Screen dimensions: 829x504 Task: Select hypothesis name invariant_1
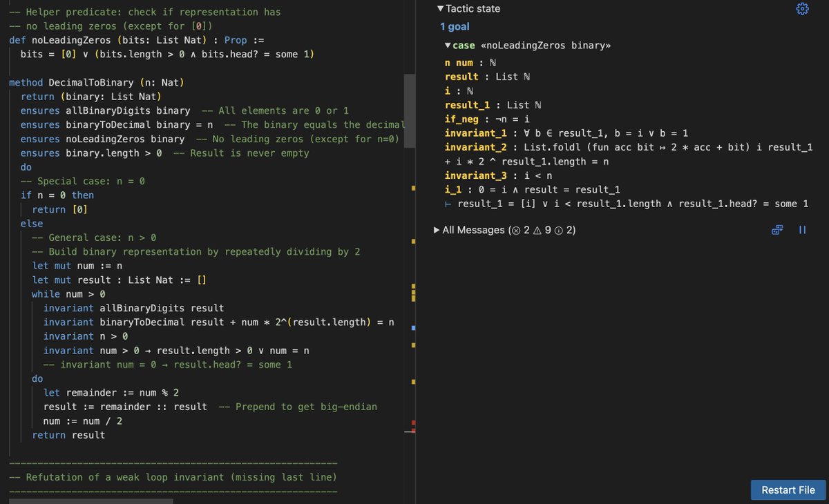click(x=476, y=133)
